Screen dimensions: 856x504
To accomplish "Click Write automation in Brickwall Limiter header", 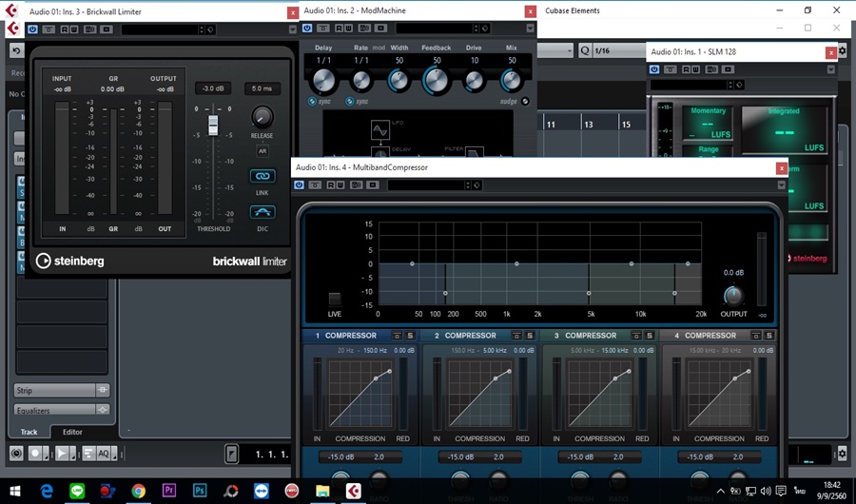I will point(73,29).
